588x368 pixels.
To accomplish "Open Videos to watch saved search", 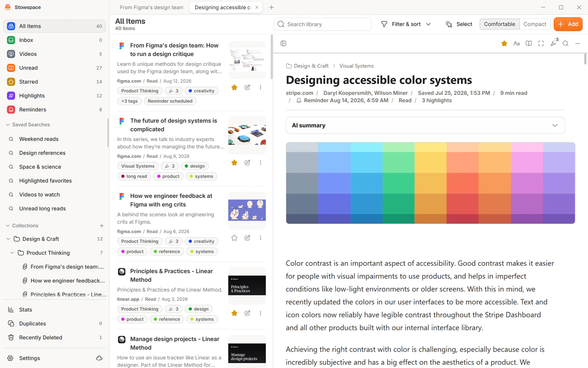I will (54, 195).
